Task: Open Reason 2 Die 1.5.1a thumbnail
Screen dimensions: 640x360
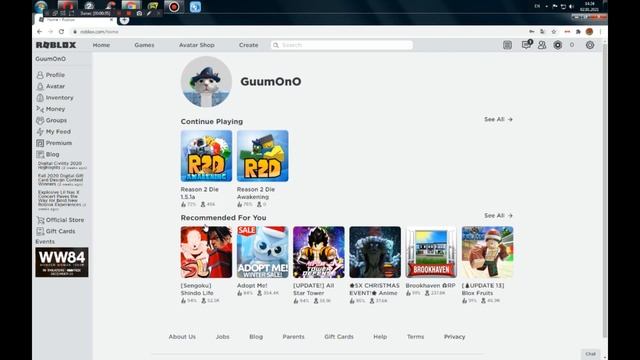Action: pyautogui.click(x=206, y=156)
